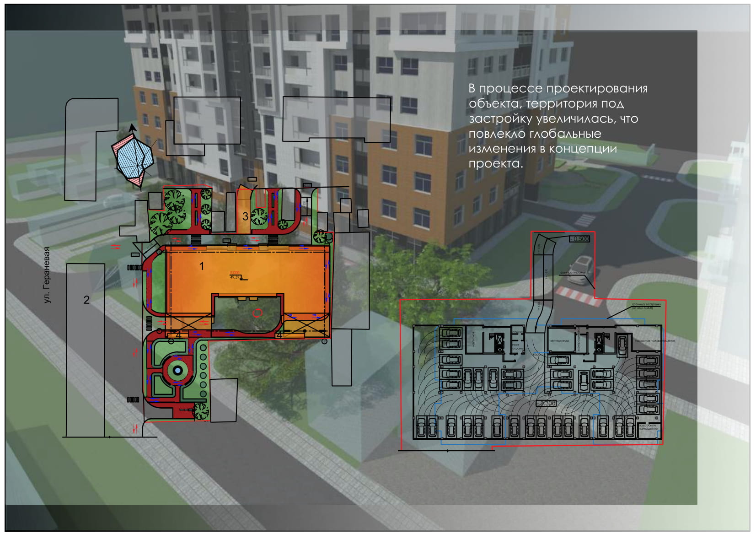Click the -3.300 parking level marker
Image resolution: width=756 pixels, height=534 pixels.
pos(547,403)
